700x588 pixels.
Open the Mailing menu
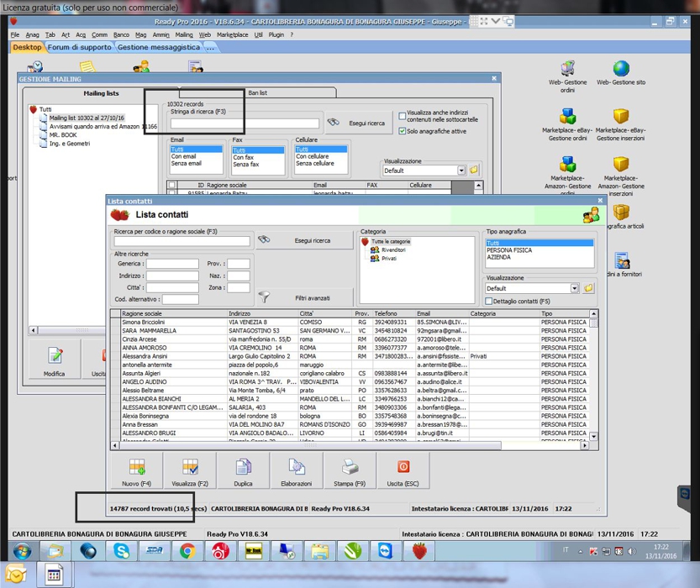point(184,34)
